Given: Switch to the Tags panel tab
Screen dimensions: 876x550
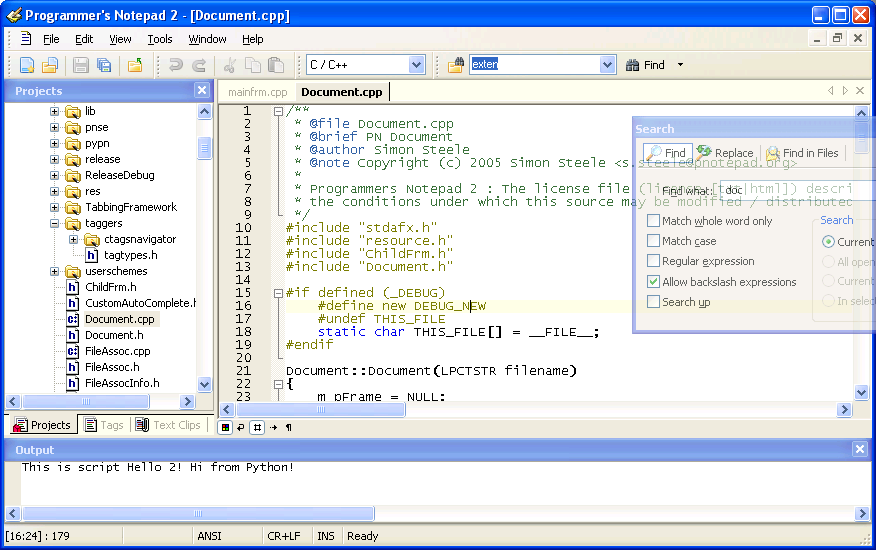Looking at the screenshot, I should [104, 425].
